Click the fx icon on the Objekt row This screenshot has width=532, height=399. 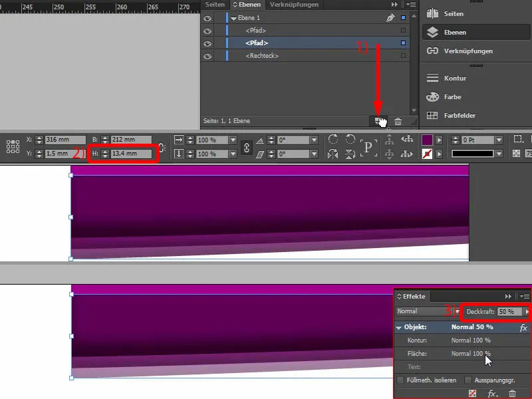[523, 328]
